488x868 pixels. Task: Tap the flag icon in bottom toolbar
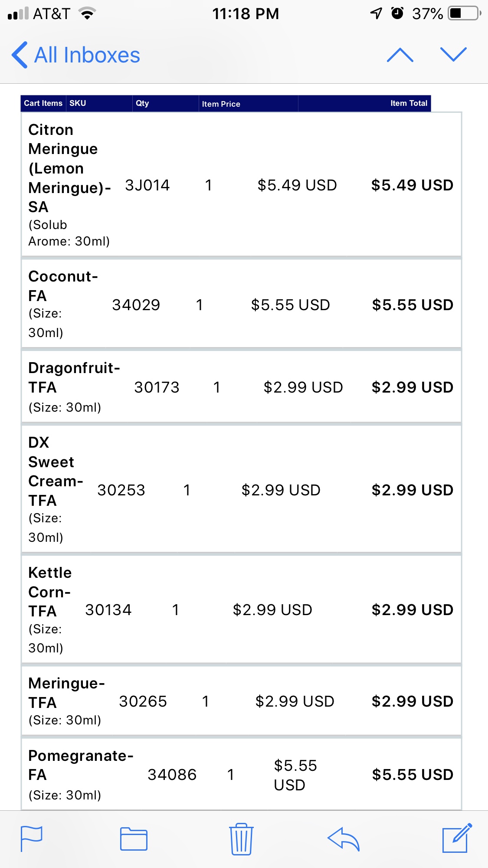pos(32,839)
